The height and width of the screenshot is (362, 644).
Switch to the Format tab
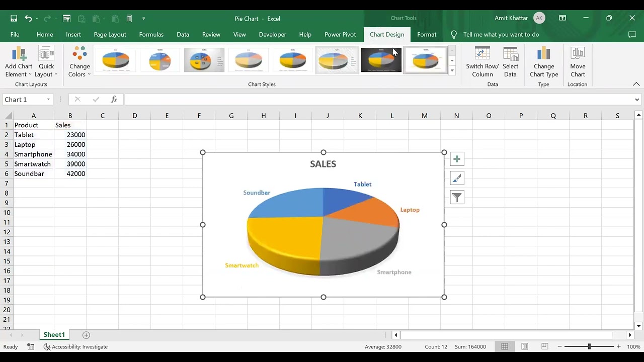click(427, 35)
